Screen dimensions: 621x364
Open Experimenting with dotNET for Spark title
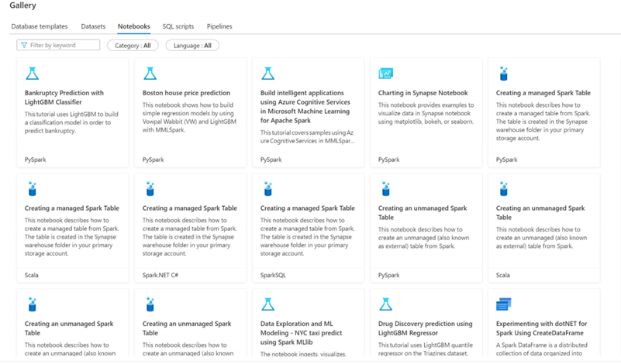click(x=541, y=328)
